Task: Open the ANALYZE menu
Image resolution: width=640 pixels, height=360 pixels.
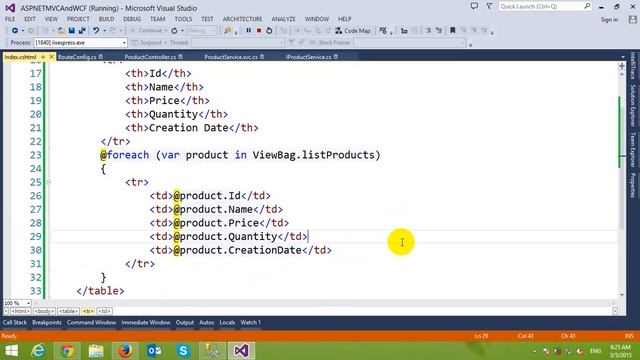Action: point(283,19)
